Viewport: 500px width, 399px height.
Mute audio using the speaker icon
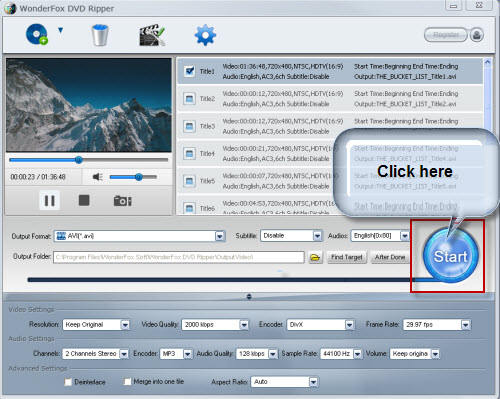(97, 177)
